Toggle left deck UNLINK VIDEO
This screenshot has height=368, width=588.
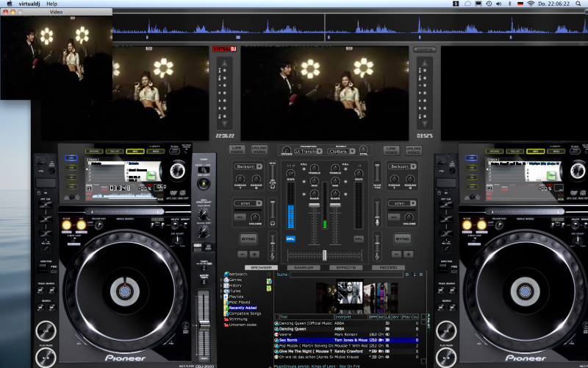[259, 149]
